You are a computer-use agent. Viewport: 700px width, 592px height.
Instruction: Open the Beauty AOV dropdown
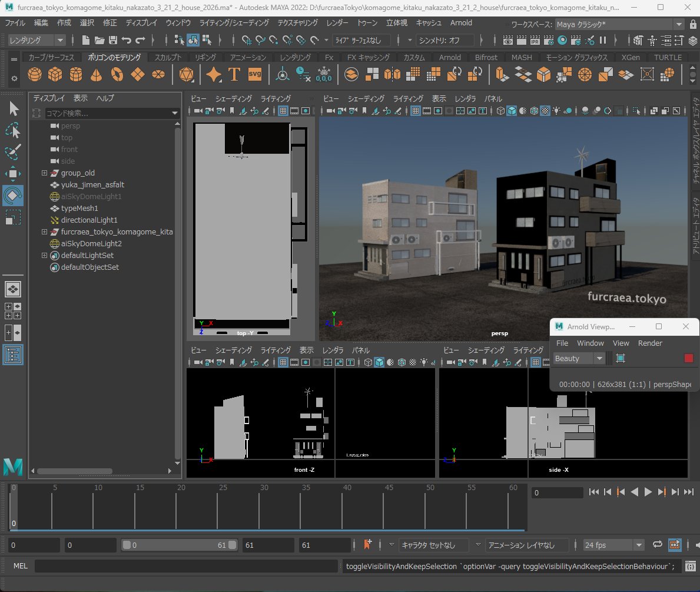[579, 358]
